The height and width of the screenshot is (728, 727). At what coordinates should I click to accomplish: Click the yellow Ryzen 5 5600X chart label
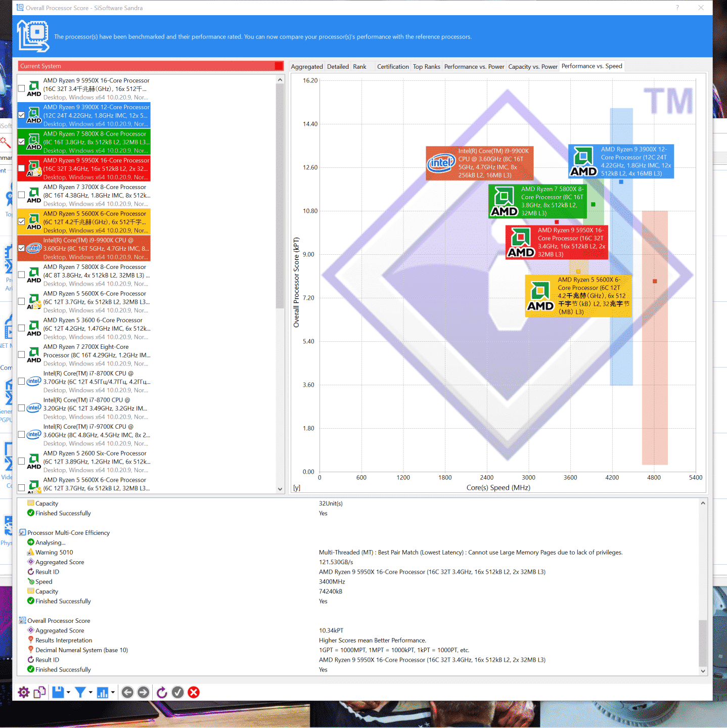pyautogui.click(x=578, y=296)
